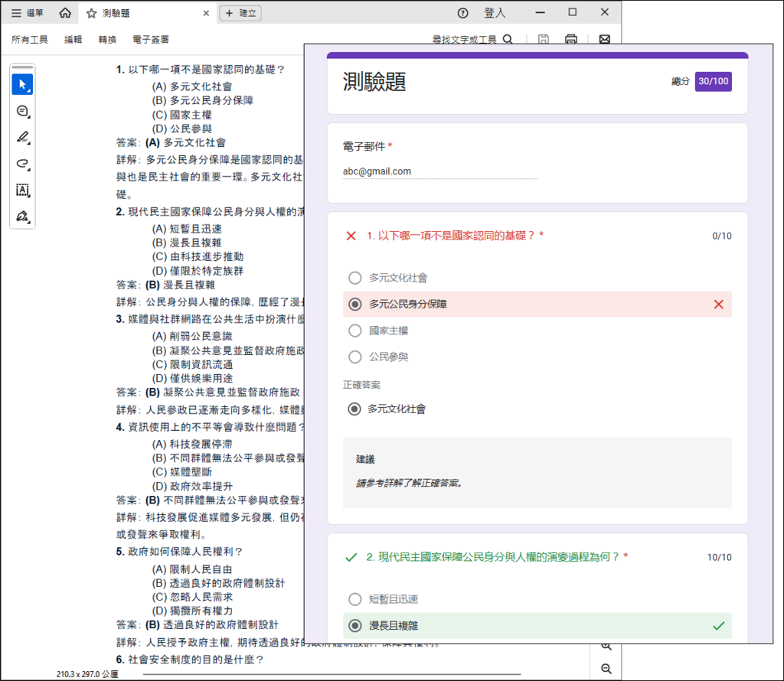
Task: Star the 測驗題 document tab
Action: click(x=91, y=14)
